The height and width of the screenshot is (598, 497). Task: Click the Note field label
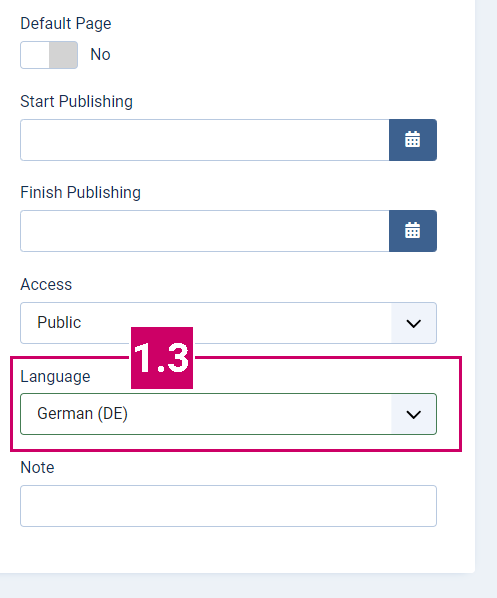(37, 468)
